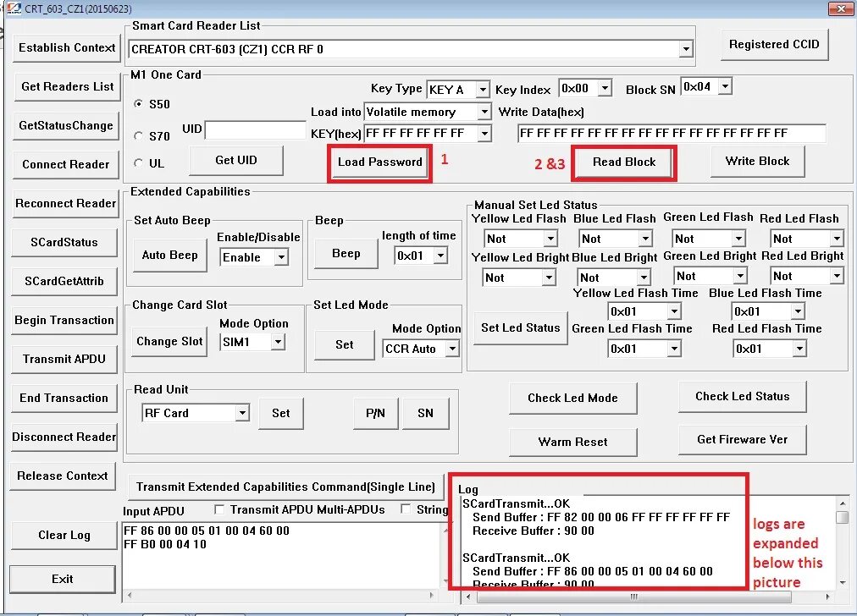Open the Set Led Mode CCR Auto dropdown
The width and height of the screenshot is (857, 616).
(x=452, y=349)
